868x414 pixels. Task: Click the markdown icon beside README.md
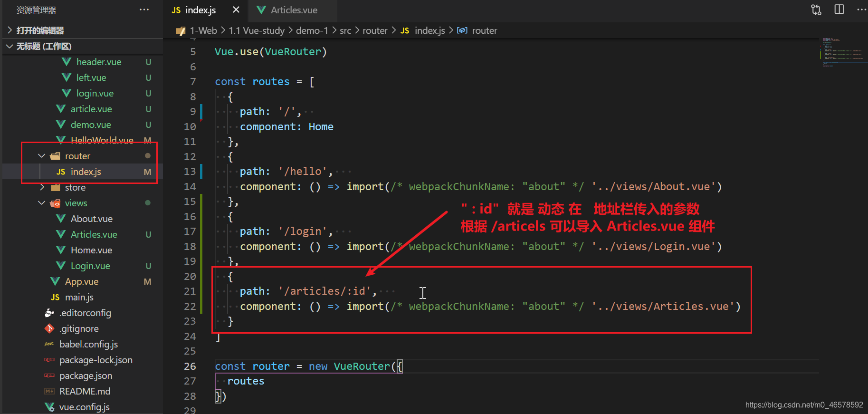point(49,391)
